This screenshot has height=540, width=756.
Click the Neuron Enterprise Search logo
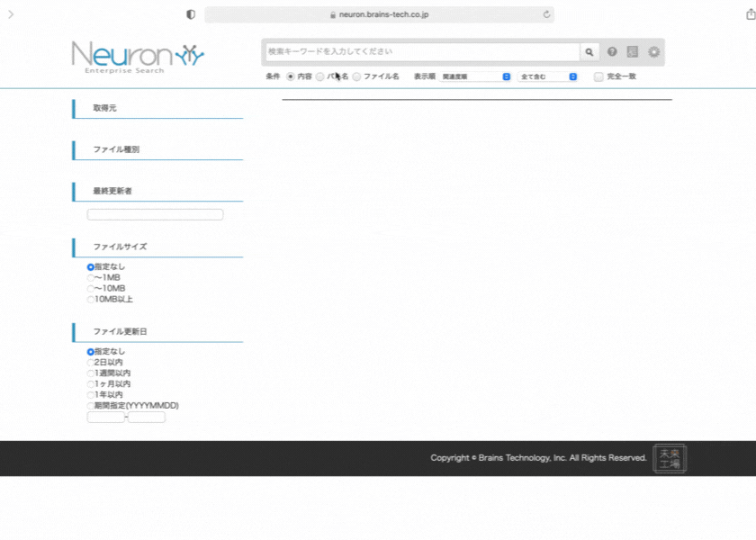(138, 58)
